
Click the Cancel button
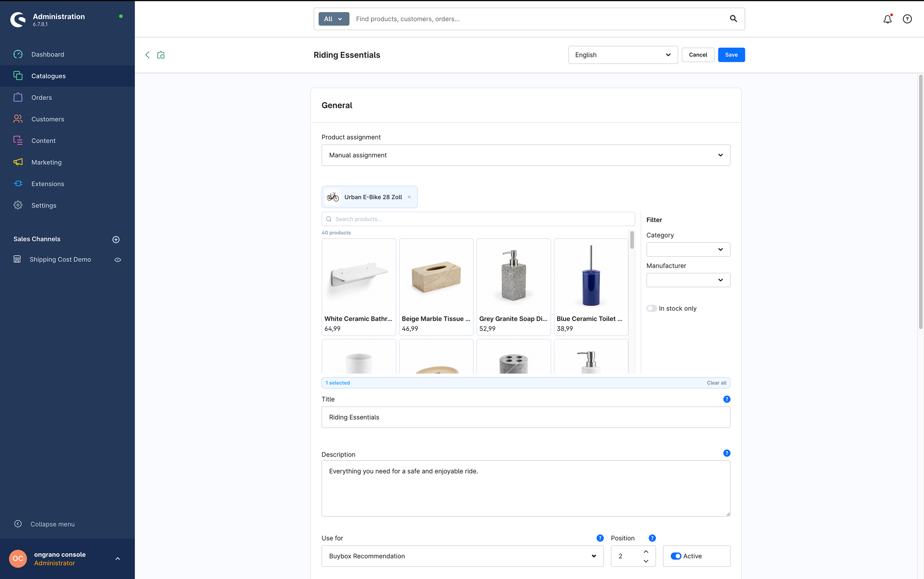coord(698,55)
